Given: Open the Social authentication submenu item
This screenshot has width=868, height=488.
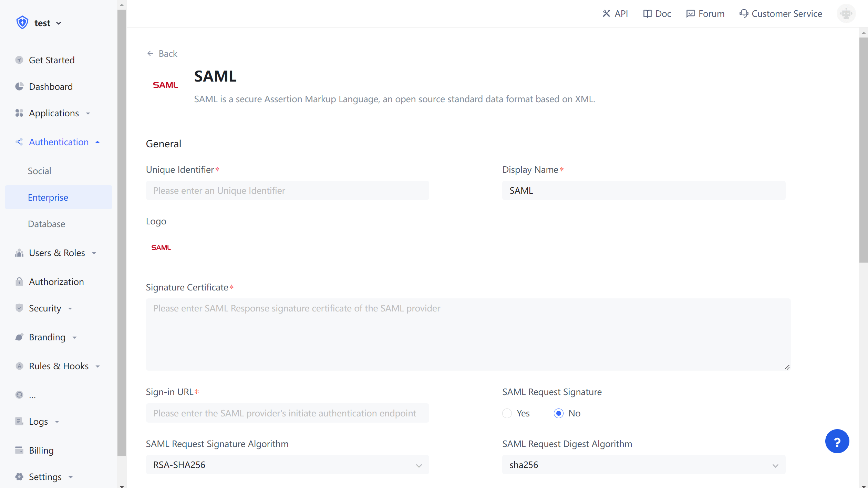Looking at the screenshot, I should click(39, 171).
